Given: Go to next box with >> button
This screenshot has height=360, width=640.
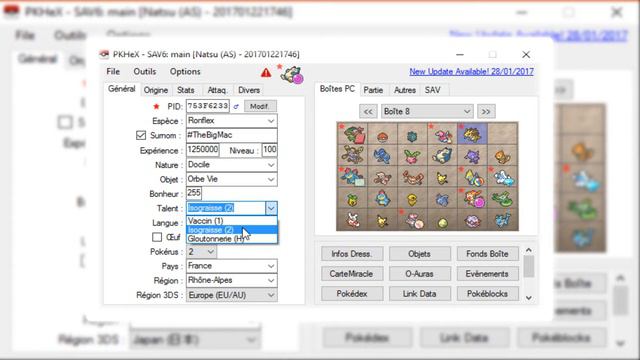Looking at the screenshot, I should (x=486, y=111).
